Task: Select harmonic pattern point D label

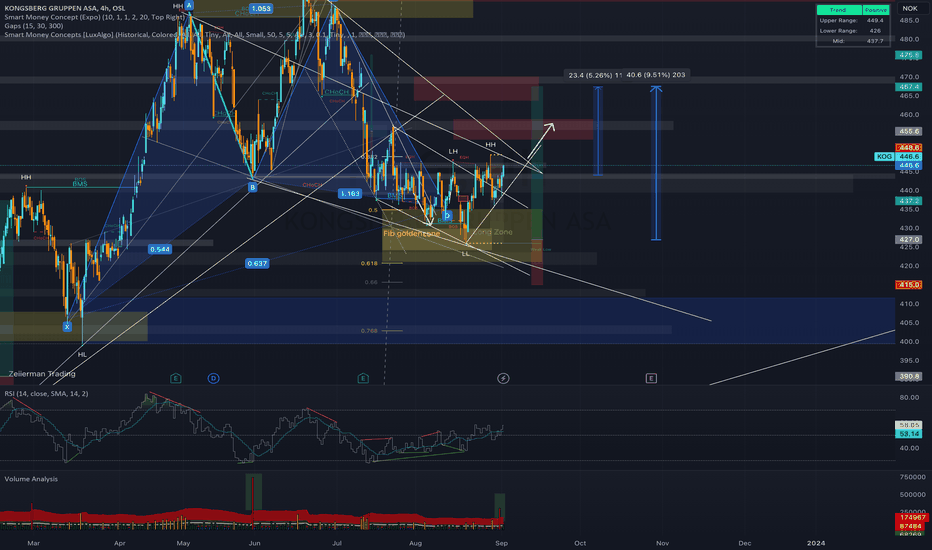Action: click(447, 216)
